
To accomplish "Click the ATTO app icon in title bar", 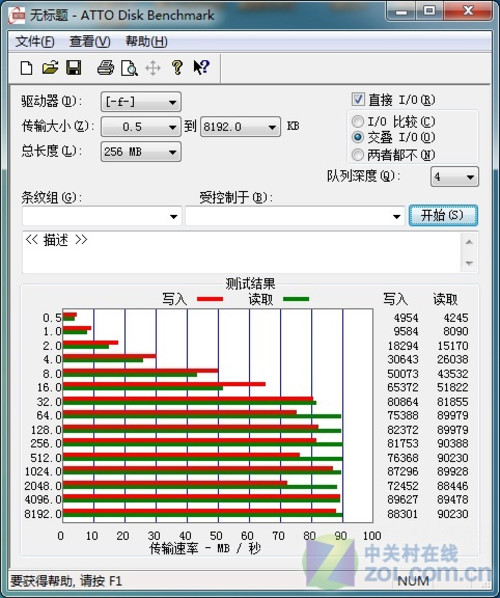I will click(x=17, y=15).
